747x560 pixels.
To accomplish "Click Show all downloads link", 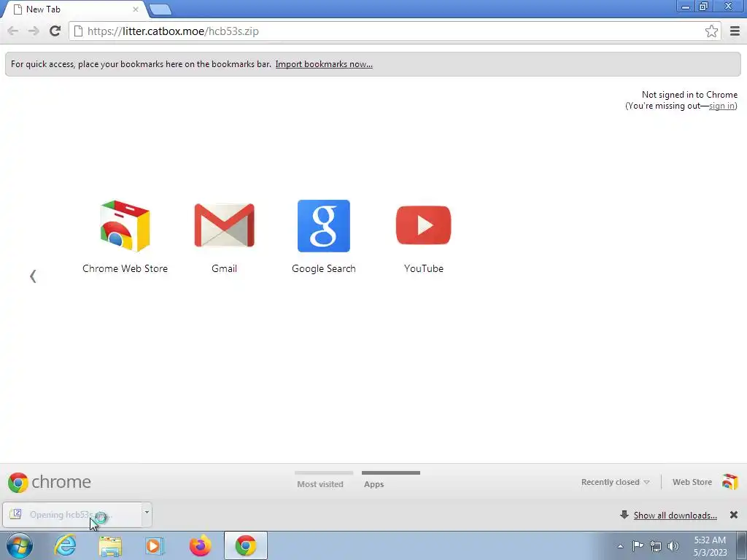I will point(675,516).
